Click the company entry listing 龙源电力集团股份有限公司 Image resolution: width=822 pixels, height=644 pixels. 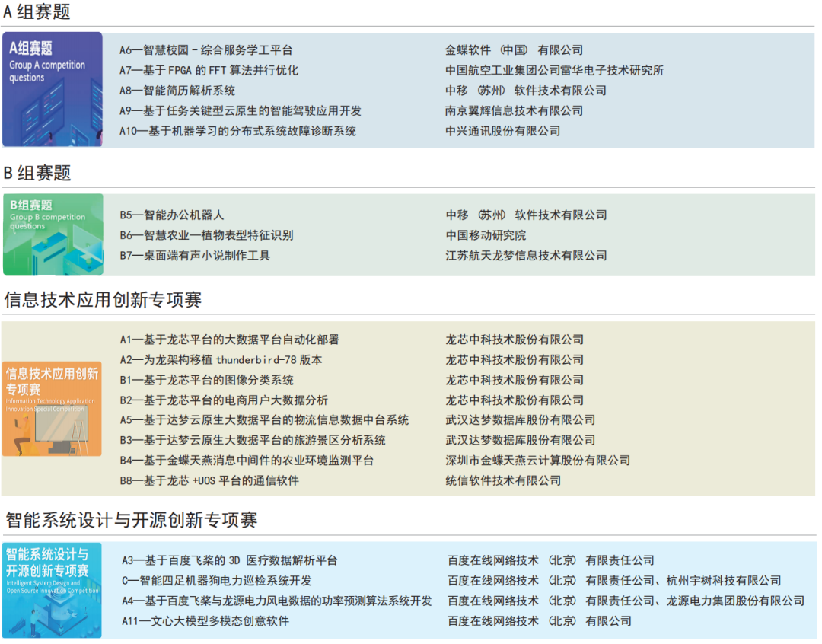pyautogui.click(x=626, y=601)
